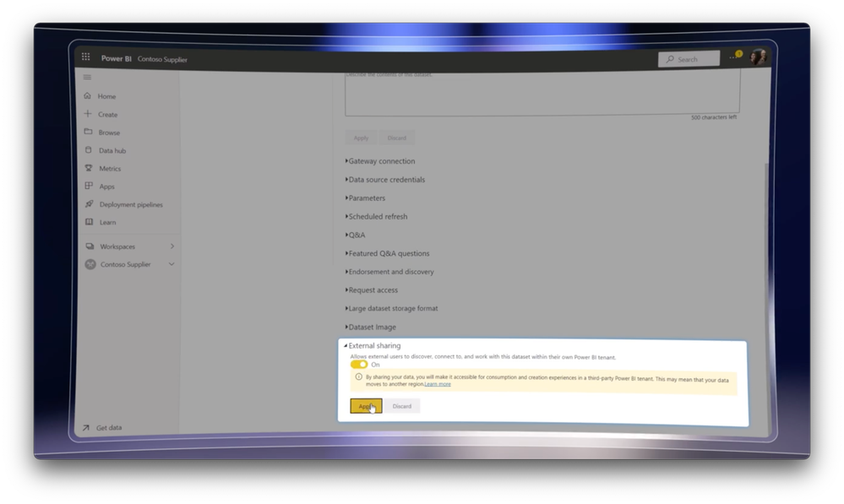844x504 pixels.
Task: Click the Contoso Supplier header label
Action: click(x=162, y=59)
